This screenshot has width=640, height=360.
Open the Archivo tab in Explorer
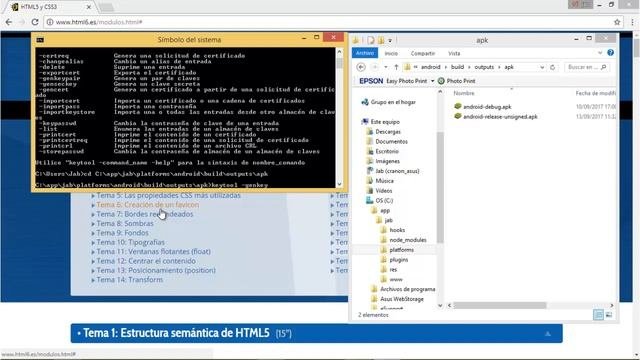tap(364, 53)
